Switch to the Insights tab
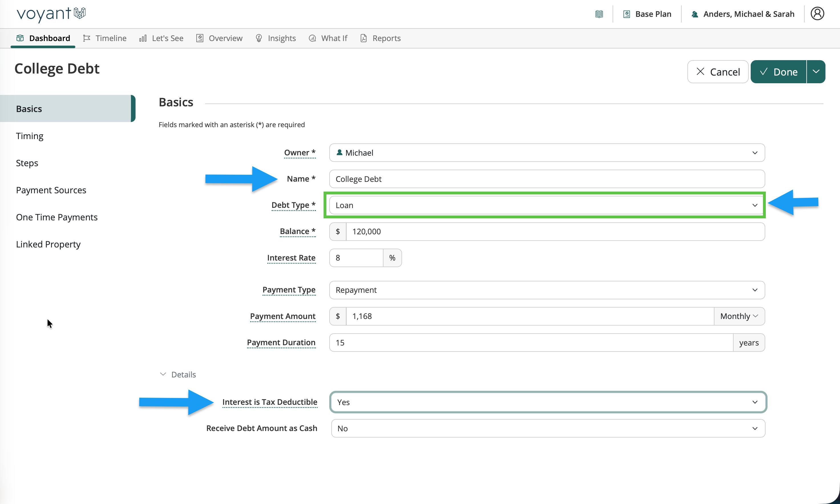The image size is (840, 504). tap(276, 38)
